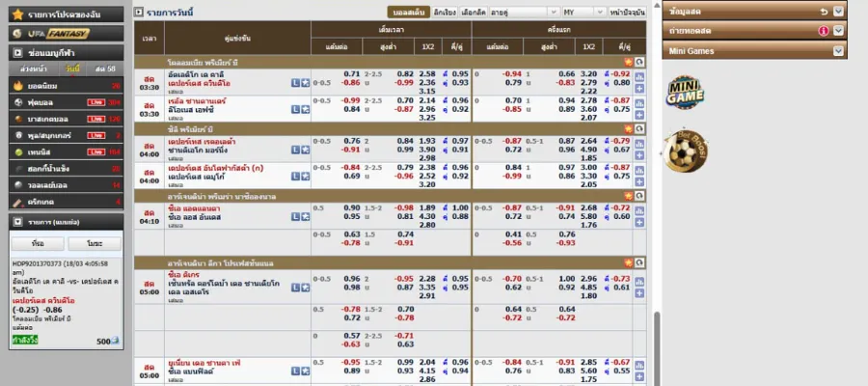Open the stats chart icon for the อัตเลติโก เด คาลี match
868x386 pixels.
(x=638, y=75)
